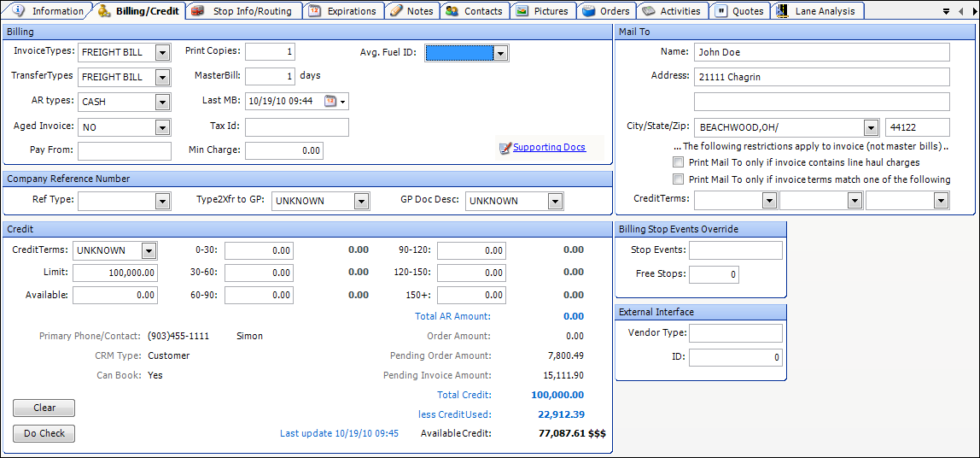Click the zip code field 44122
980x458 pixels.
[919, 127]
